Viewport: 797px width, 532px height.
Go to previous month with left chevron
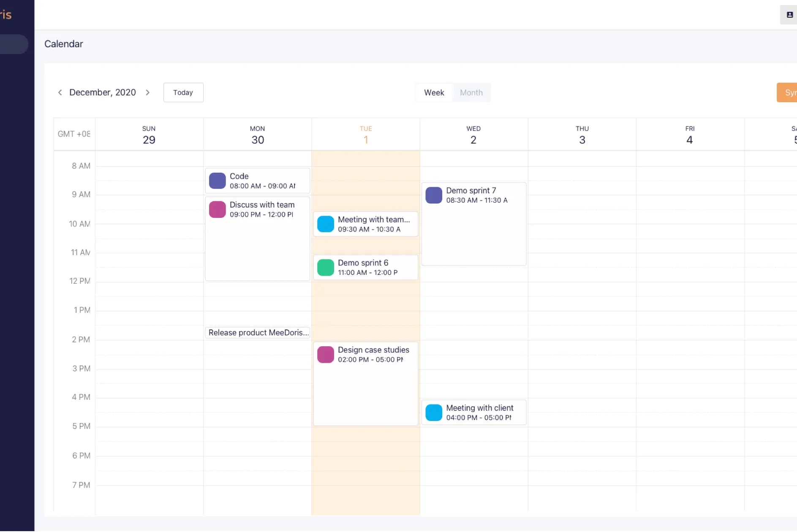(x=60, y=92)
